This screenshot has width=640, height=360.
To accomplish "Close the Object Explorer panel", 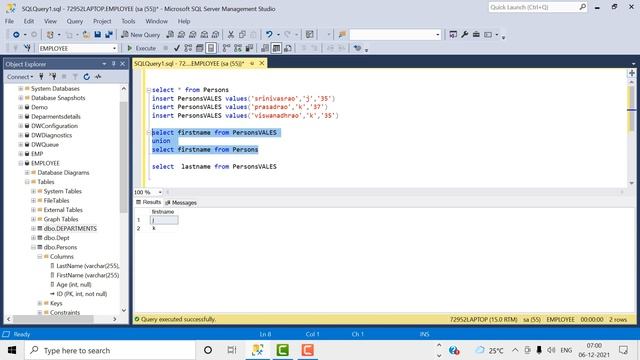I will tap(122, 64).
